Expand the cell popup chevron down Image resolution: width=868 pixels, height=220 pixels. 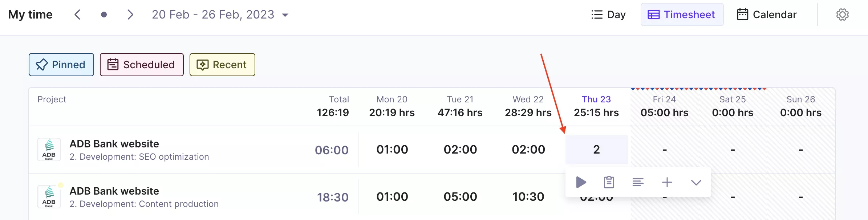(x=696, y=182)
